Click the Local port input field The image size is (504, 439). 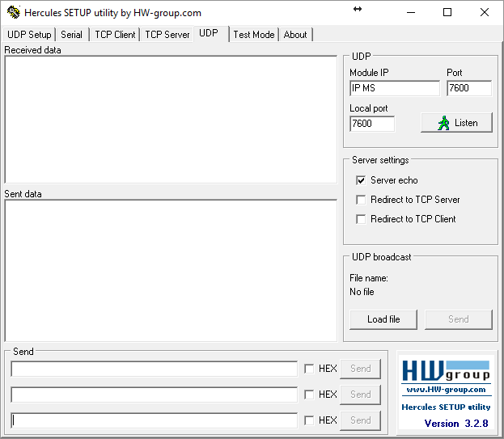point(372,124)
